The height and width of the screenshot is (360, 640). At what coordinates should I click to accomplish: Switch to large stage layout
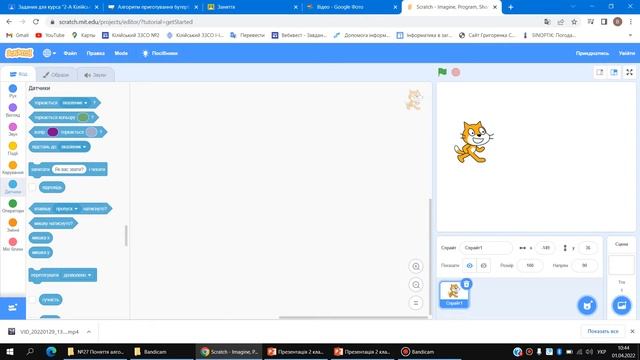point(614,72)
